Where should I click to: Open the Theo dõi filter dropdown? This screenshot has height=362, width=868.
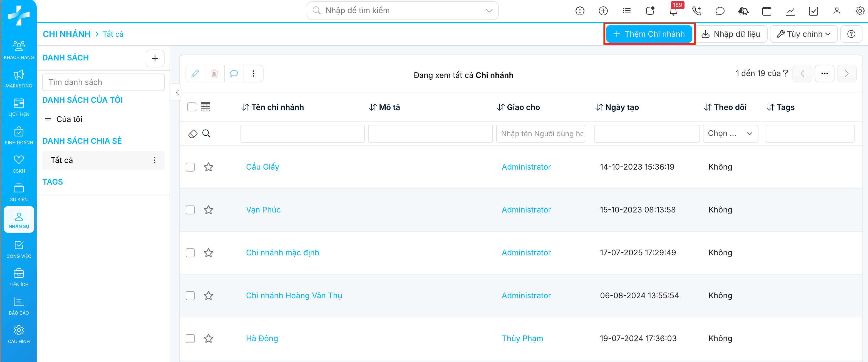(730, 134)
